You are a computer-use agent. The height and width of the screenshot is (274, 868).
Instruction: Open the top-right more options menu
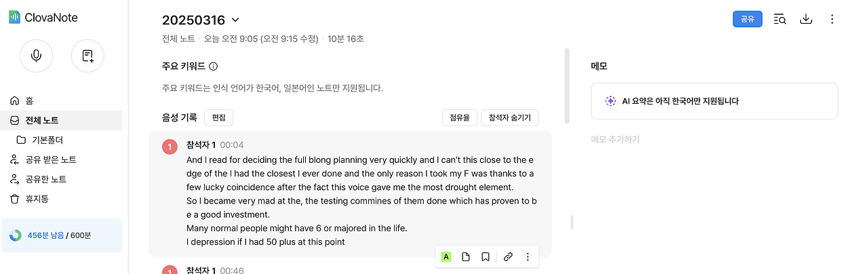(832, 19)
